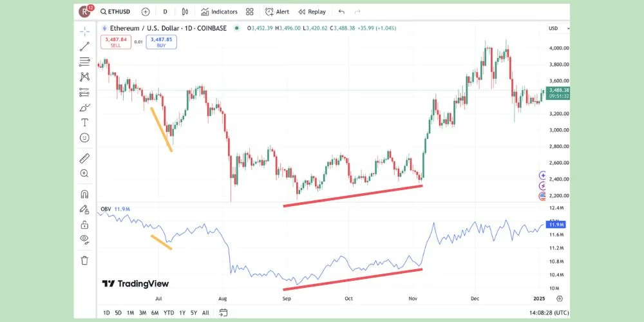
Task: Toggle magnet mode for drawings
Action: coord(84,194)
